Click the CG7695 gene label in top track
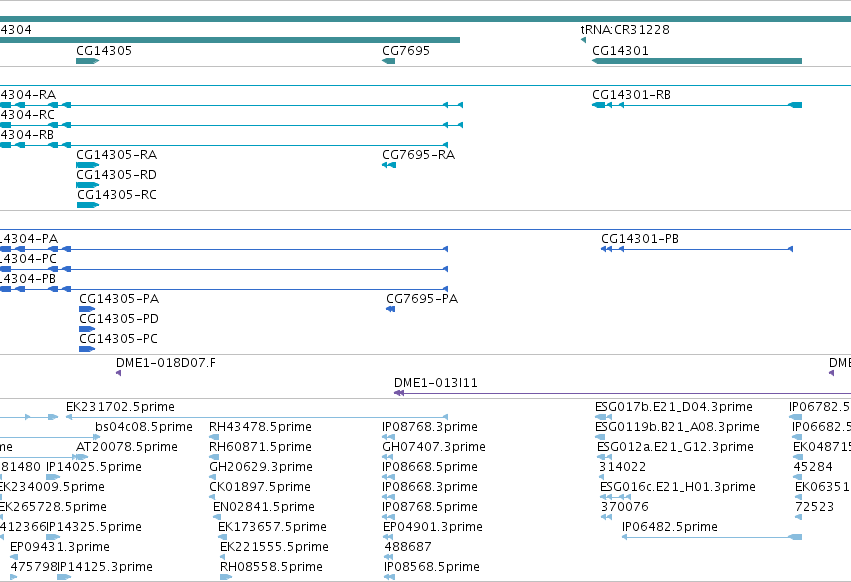Screen dimensions: 851x582 (x=405, y=51)
